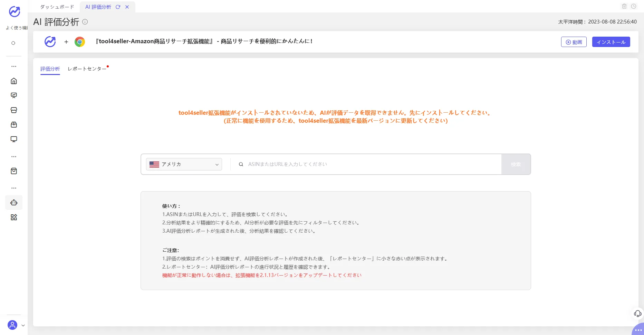Open the package box icon in sidebar
This screenshot has height=335, width=644.
pos(14,124)
